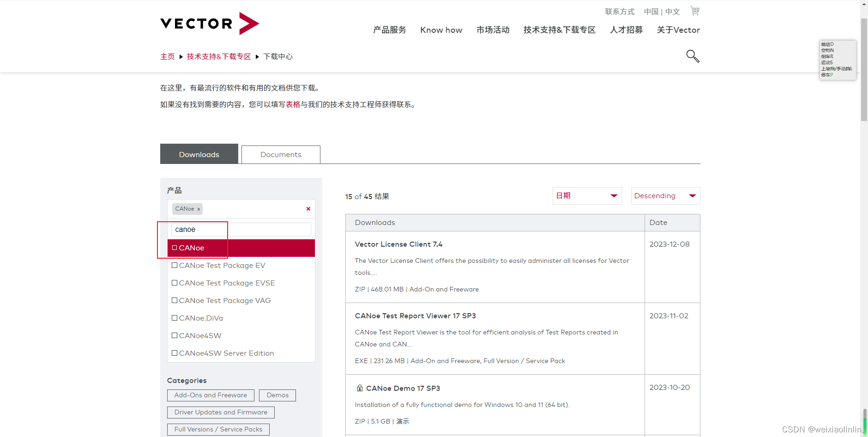Open the 日期 sort dropdown
This screenshot has width=868, height=437.
587,196
